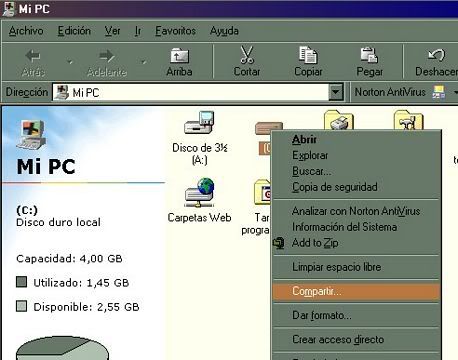Open the Ir menu

pos(138,31)
